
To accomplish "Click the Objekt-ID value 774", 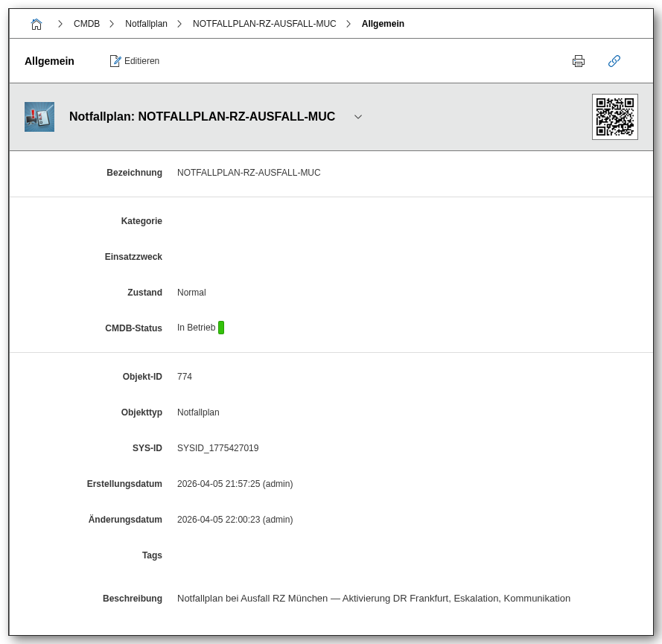I will click(185, 377).
